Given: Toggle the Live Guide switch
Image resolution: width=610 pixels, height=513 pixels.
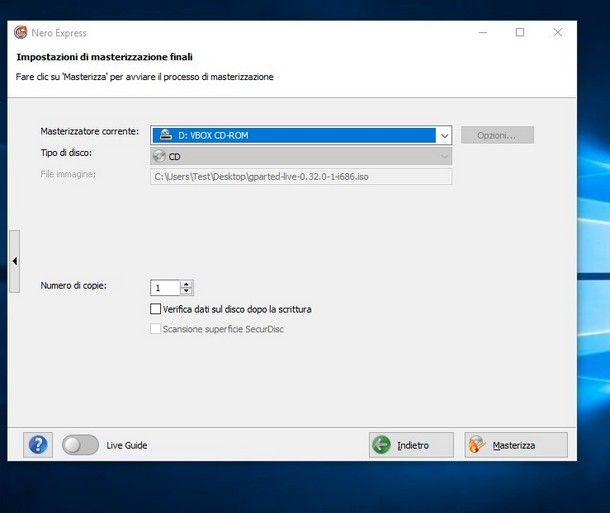Looking at the screenshot, I should (x=80, y=445).
